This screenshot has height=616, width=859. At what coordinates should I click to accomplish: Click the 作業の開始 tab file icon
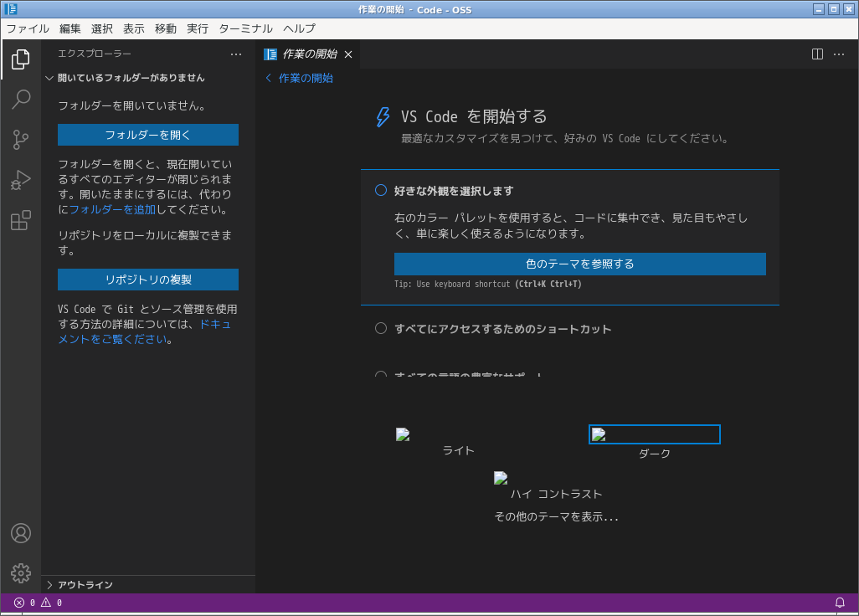point(270,54)
